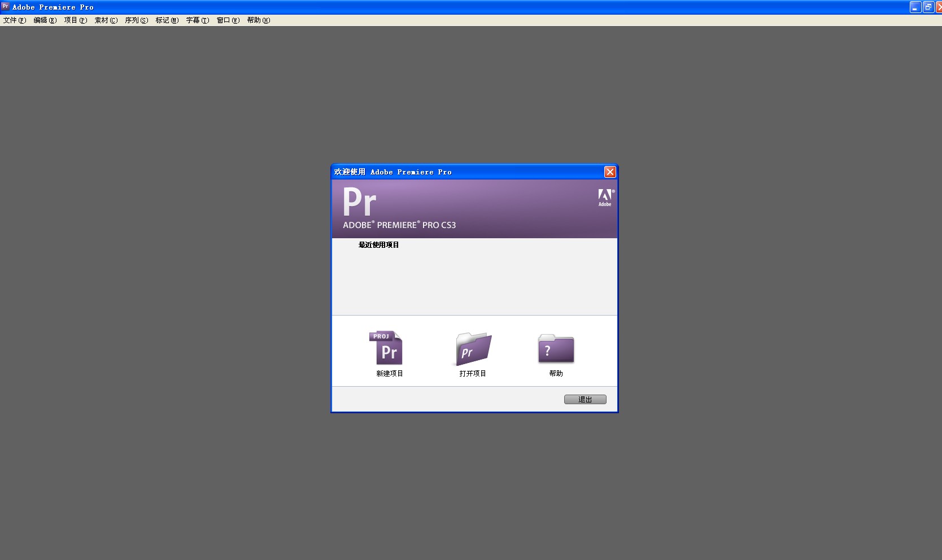942x560 pixels.
Task: Open the 帮助 help folder icon in dialog
Action: 556,349
